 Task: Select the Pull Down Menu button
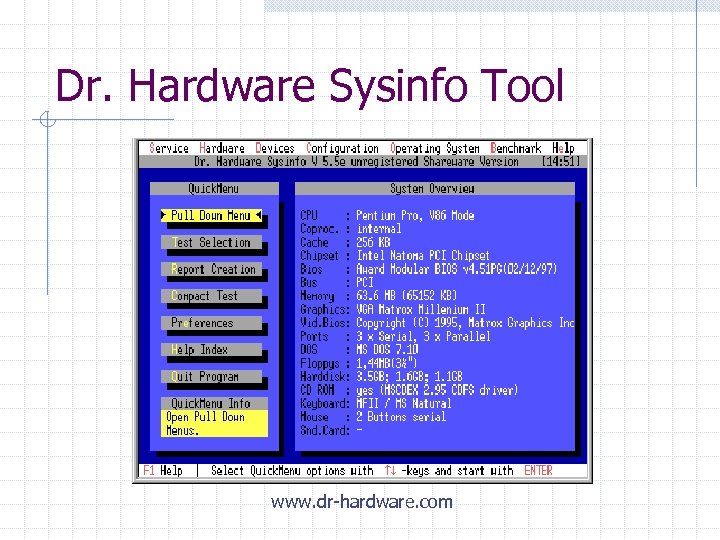coord(211,215)
